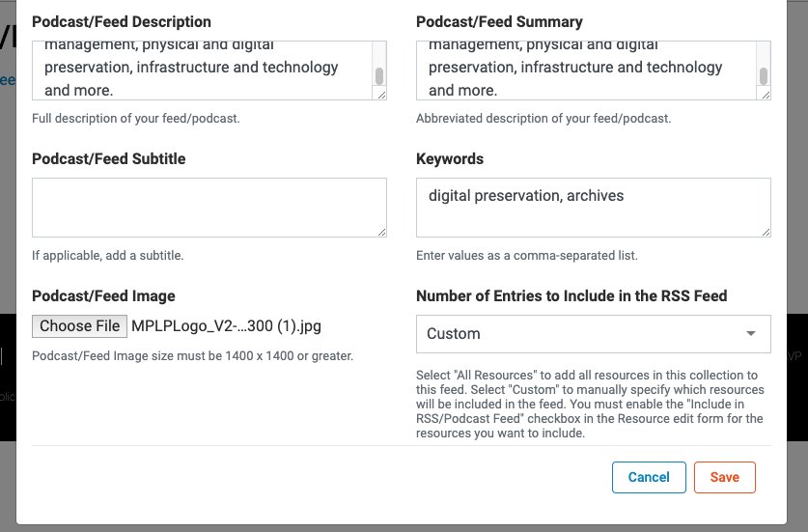Click the Podcast/Feed Subtitle label

pyautogui.click(x=108, y=159)
